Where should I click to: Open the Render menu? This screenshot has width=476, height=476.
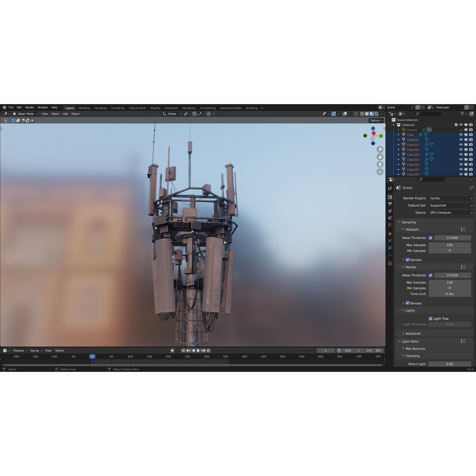pos(30,107)
